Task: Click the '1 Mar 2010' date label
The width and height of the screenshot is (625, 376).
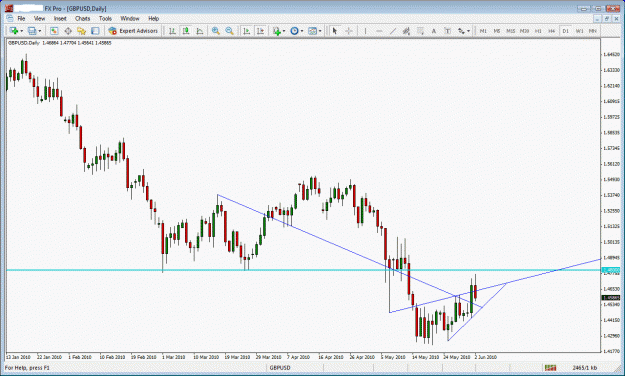Action: point(173,357)
